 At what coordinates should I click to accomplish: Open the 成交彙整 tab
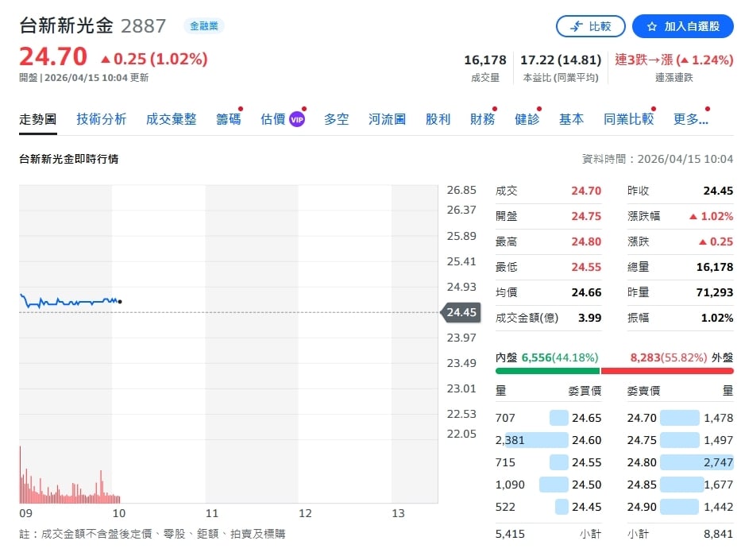171,119
